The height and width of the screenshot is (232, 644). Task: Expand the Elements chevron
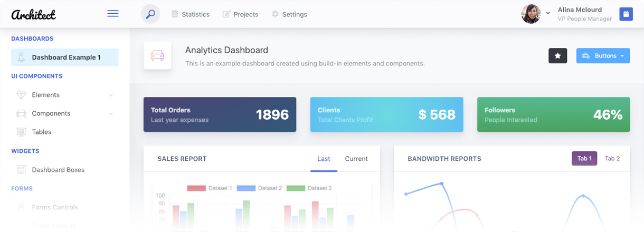click(x=110, y=95)
